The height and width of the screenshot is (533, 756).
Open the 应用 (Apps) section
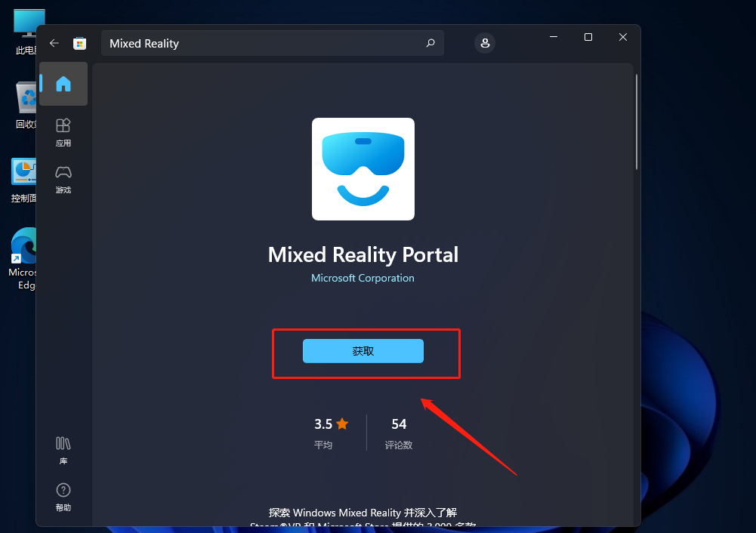click(x=63, y=131)
